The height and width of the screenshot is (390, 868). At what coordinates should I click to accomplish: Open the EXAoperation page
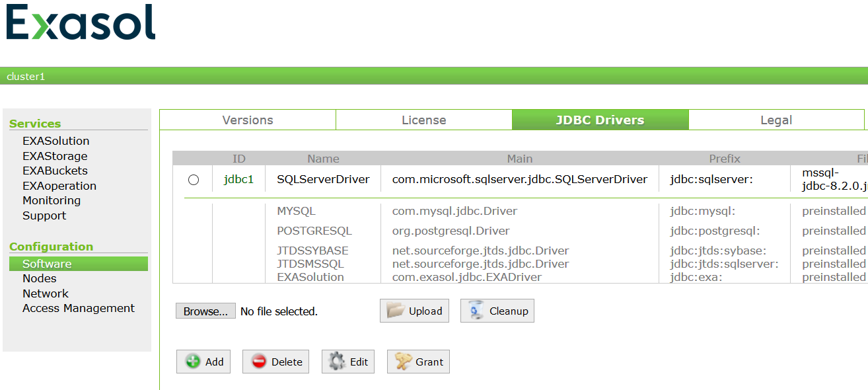59,186
